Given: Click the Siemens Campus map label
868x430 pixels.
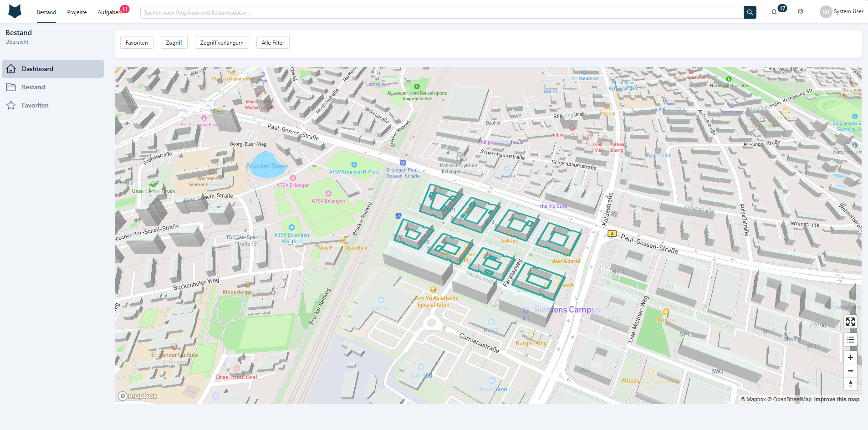Looking at the screenshot, I should point(567,310).
